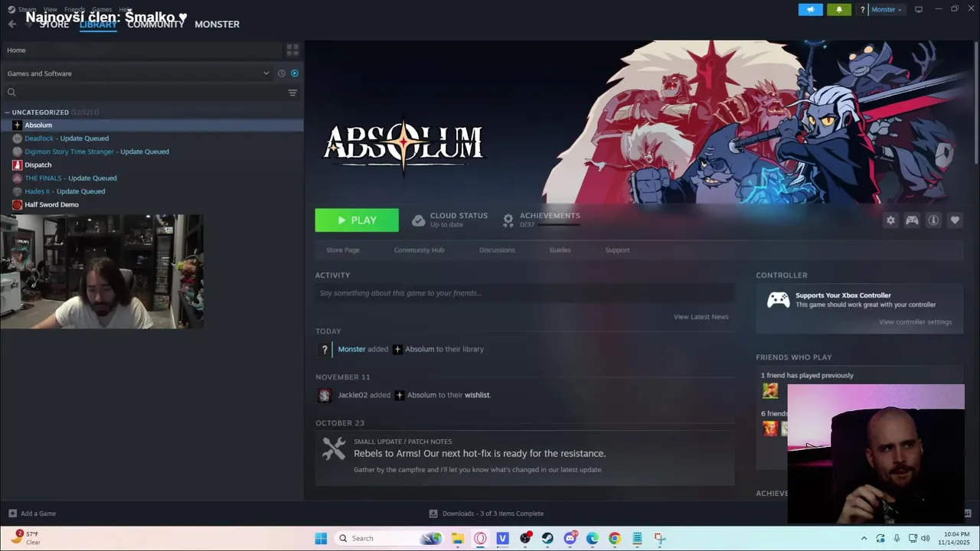The width and height of the screenshot is (980, 551).
Task: Type in the activity status field
Action: (x=525, y=293)
